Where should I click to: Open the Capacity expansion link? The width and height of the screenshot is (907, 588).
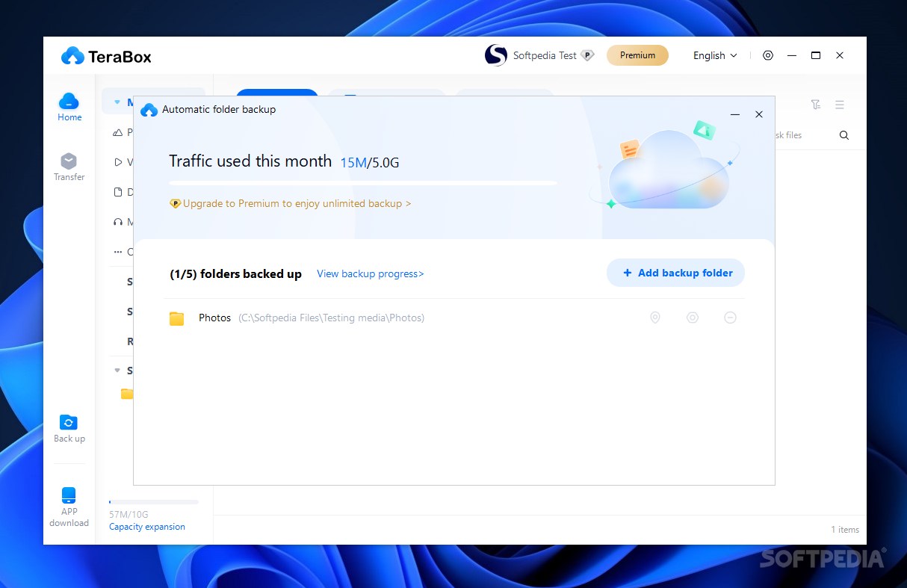[147, 527]
